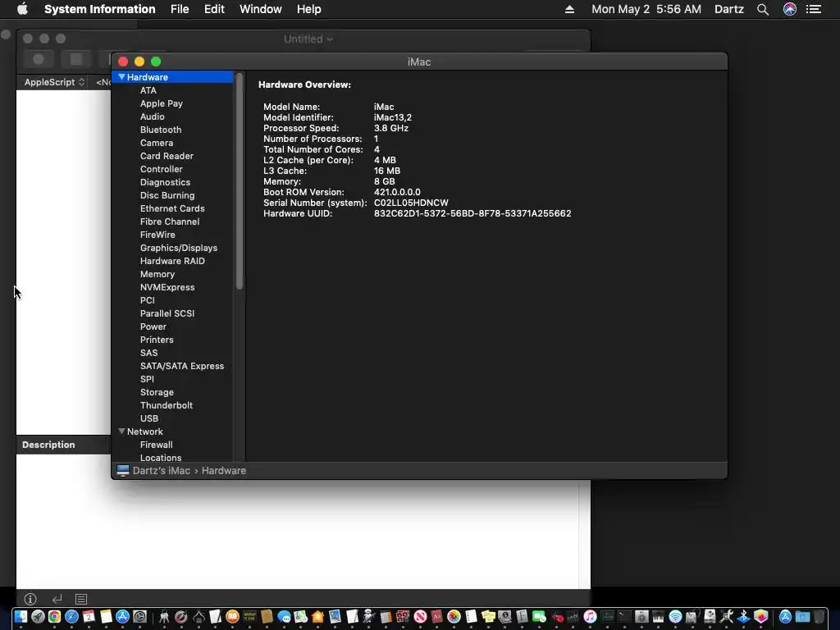Screen dimensions: 840x630
Task: Collapse the Hardware disclosure triangle
Action: click(121, 77)
